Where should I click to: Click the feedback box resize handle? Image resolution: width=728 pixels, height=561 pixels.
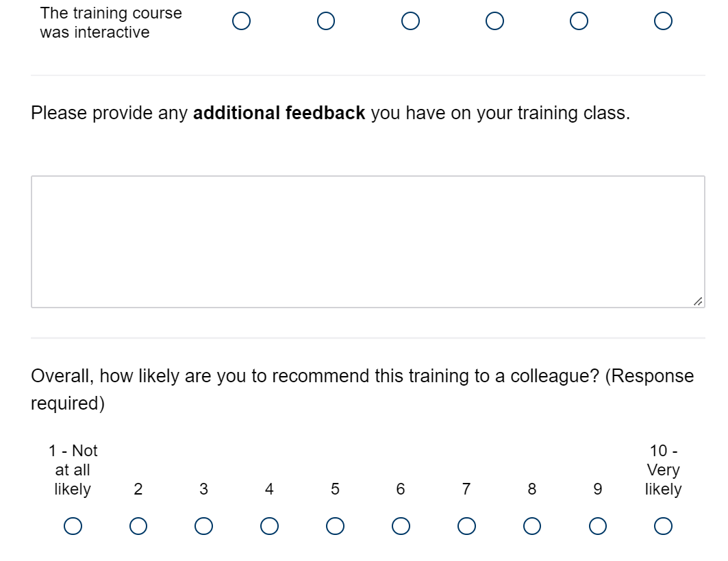(697, 301)
